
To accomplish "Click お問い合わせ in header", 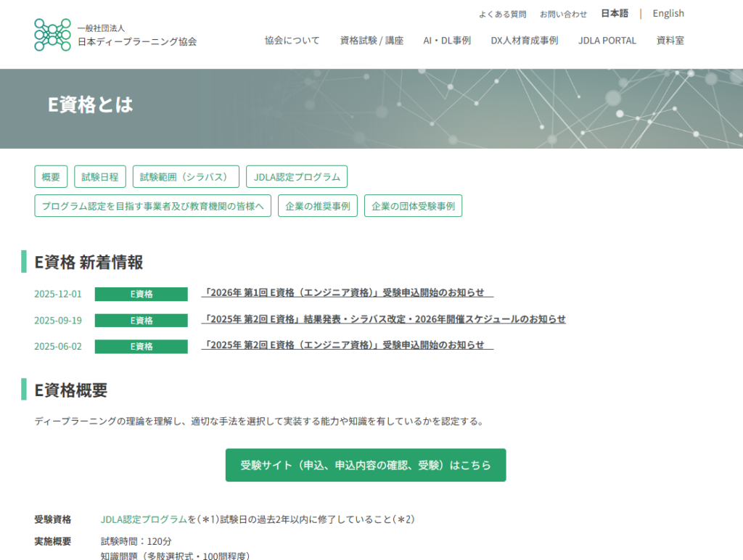I will click(563, 14).
